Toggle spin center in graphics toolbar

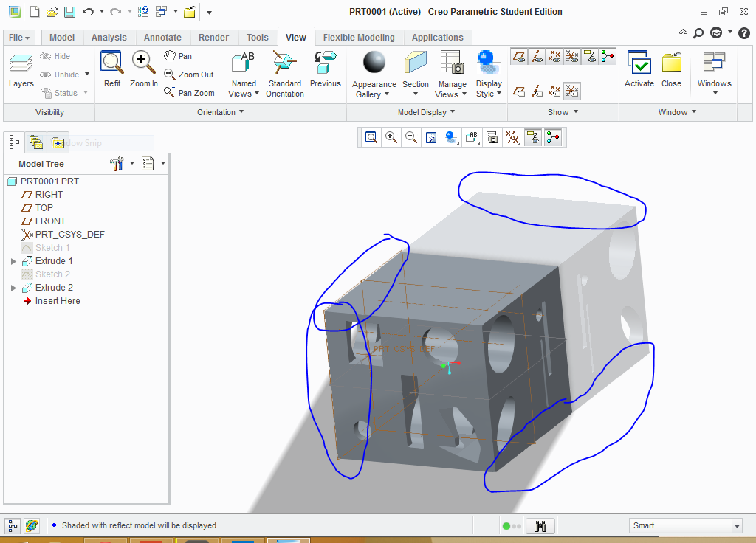click(554, 138)
